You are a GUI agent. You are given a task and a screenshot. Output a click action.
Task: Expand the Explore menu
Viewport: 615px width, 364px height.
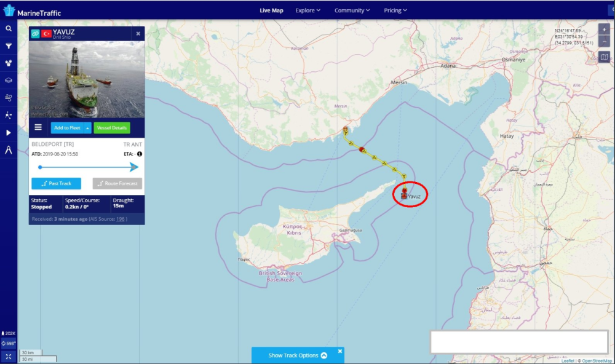[308, 10]
